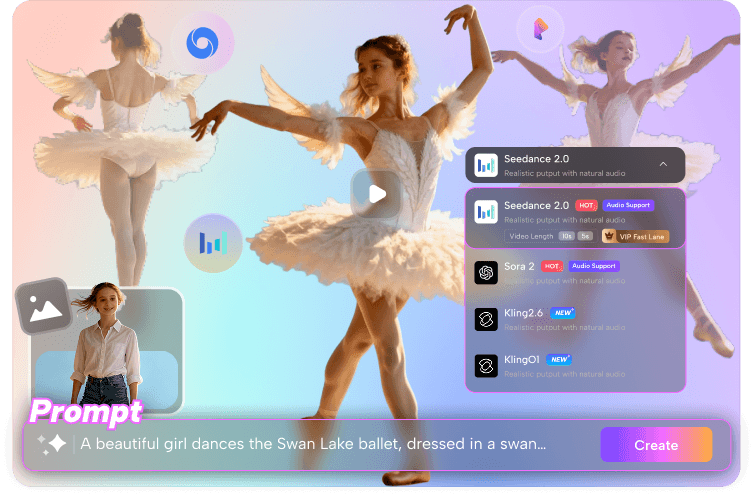Click the floating Seedance bars icon bubble
Screen dimensions: 754x496
point(213,243)
